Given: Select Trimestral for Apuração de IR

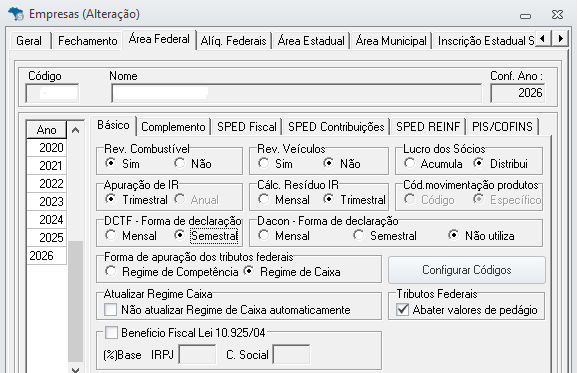Looking at the screenshot, I should click(136, 200).
